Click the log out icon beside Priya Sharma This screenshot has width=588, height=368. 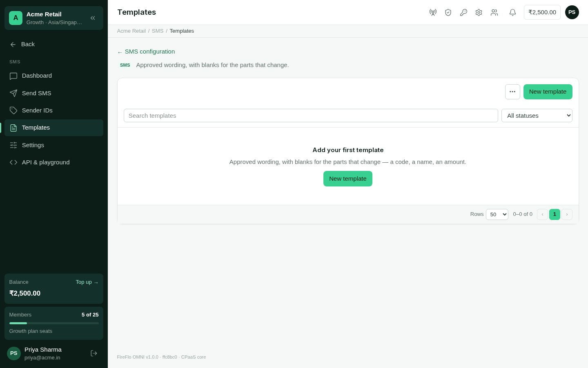(94, 353)
